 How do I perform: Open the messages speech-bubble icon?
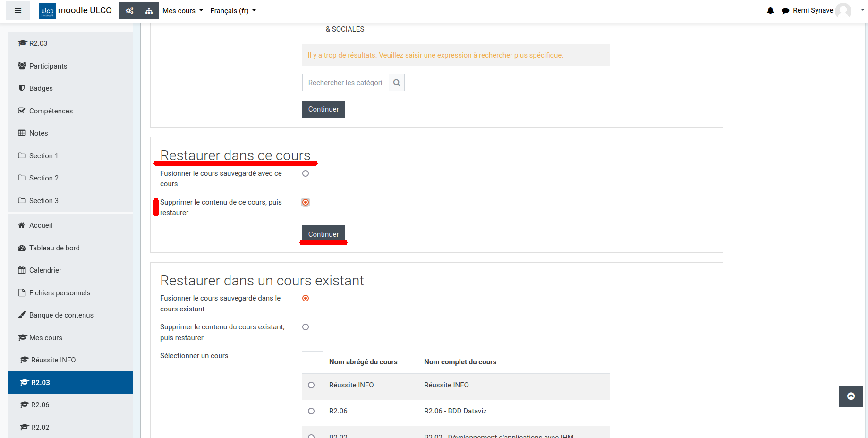click(x=785, y=11)
